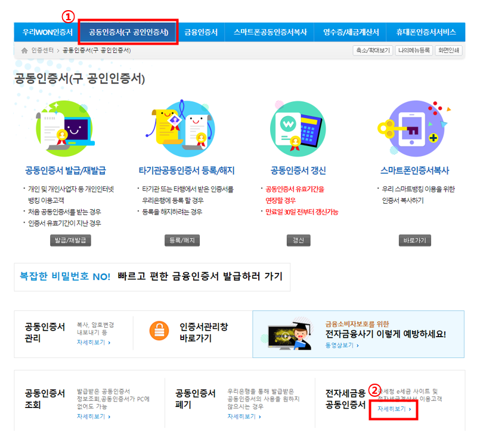Open the 우리WON인증서 tab

point(48,32)
